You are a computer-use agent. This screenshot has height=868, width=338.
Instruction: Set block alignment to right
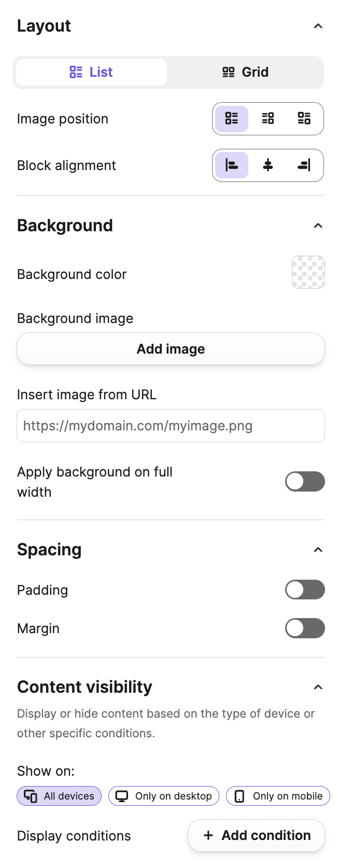304,165
